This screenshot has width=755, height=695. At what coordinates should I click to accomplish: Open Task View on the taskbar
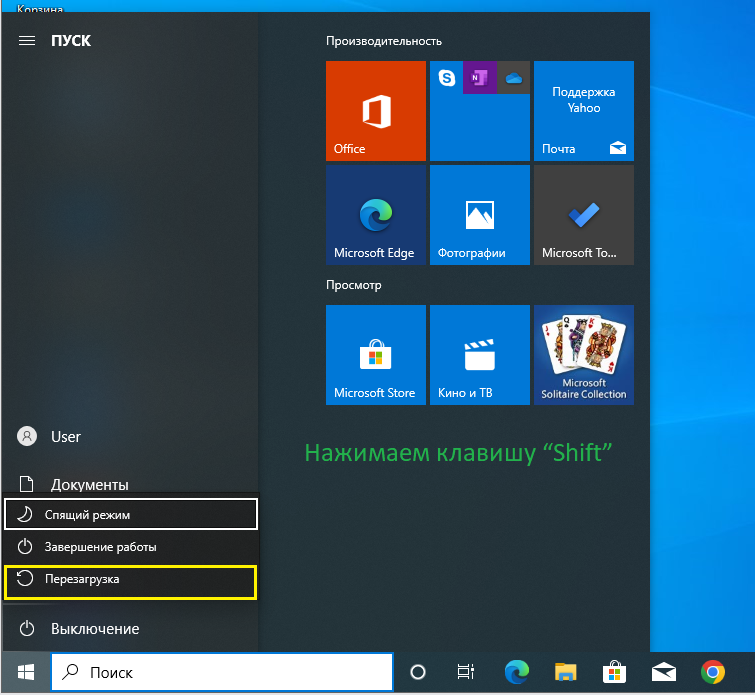point(466,672)
